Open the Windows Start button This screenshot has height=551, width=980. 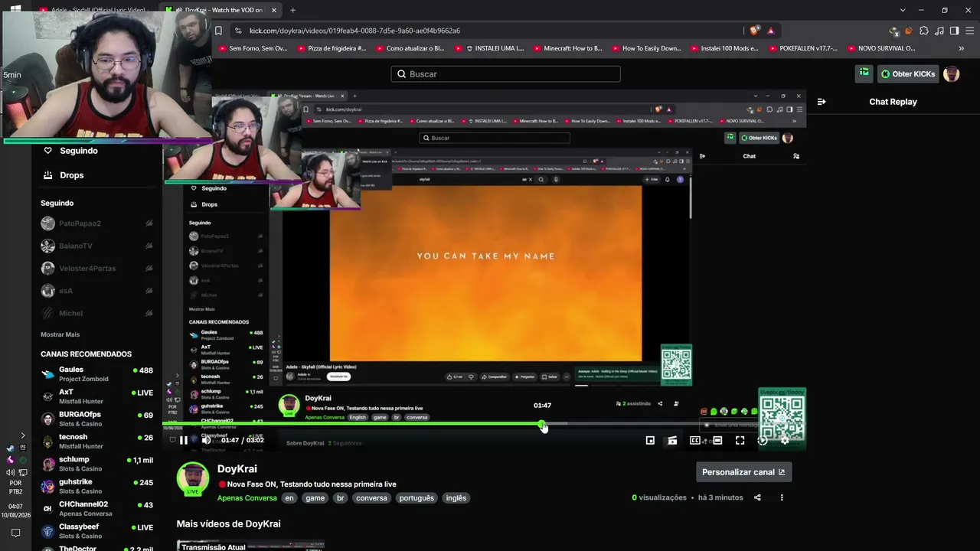[15, 10]
